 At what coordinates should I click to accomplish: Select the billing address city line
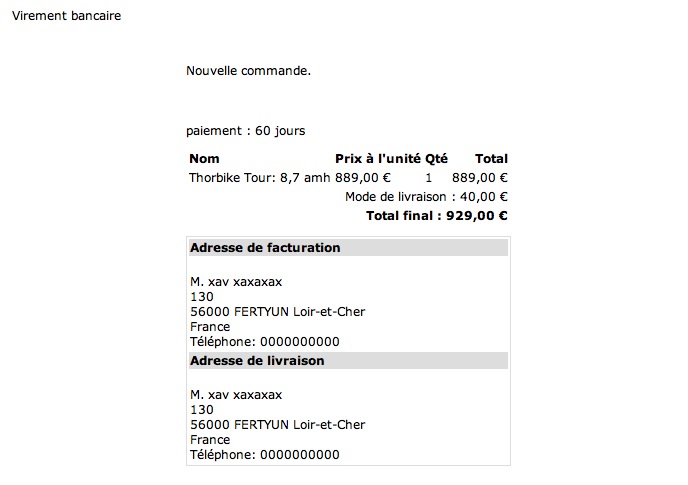coord(277,312)
